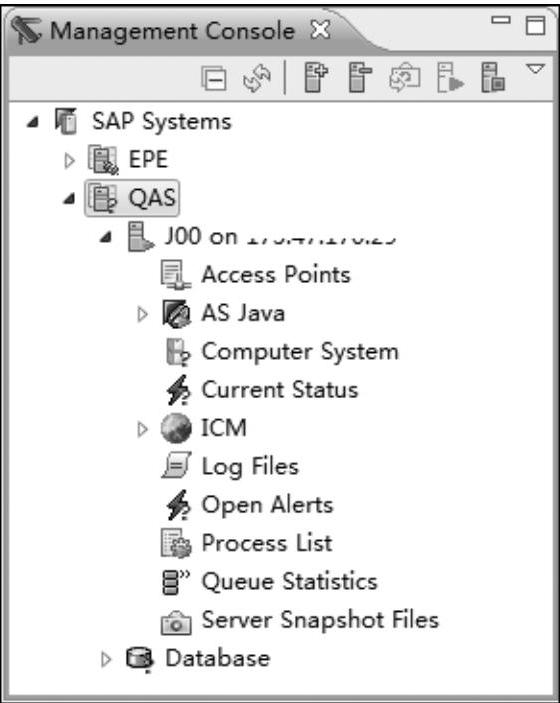The height and width of the screenshot is (703, 560).
Task: Expand the Database node
Action: (x=106, y=660)
